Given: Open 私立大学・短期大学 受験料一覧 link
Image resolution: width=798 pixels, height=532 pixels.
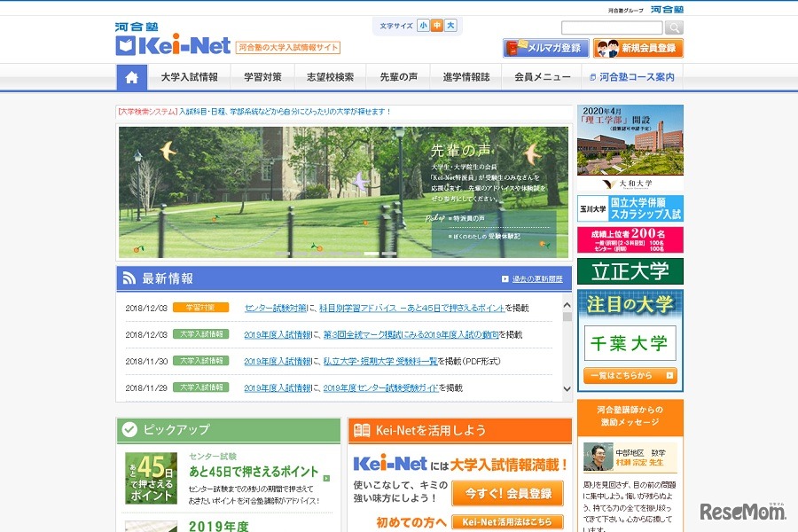Looking at the screenshot, I should 380,361.
